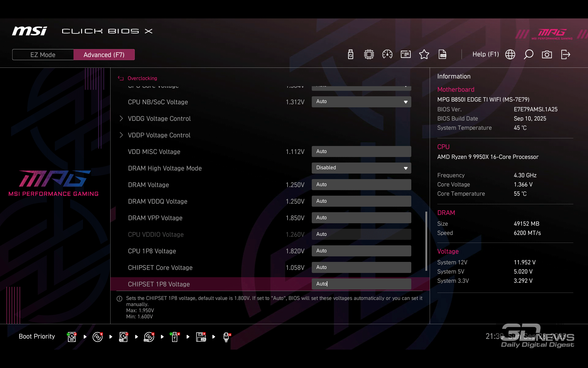Expand VDDG Voltage Control submenu
This screenshot has width=588, height=368.
pos(159,119)
